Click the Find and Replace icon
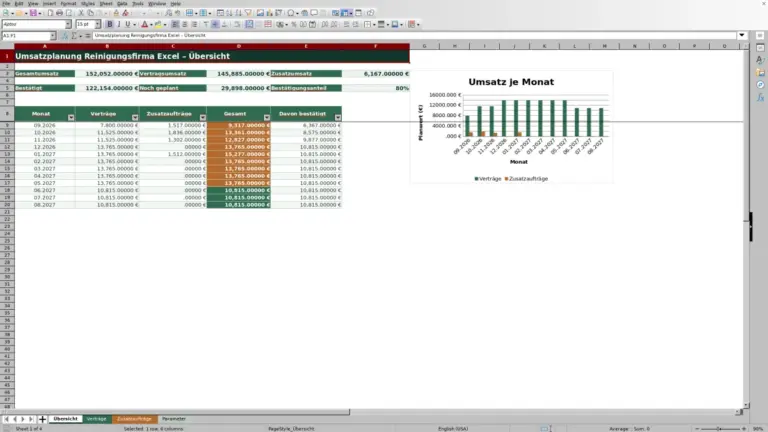 tap(168, 13)
